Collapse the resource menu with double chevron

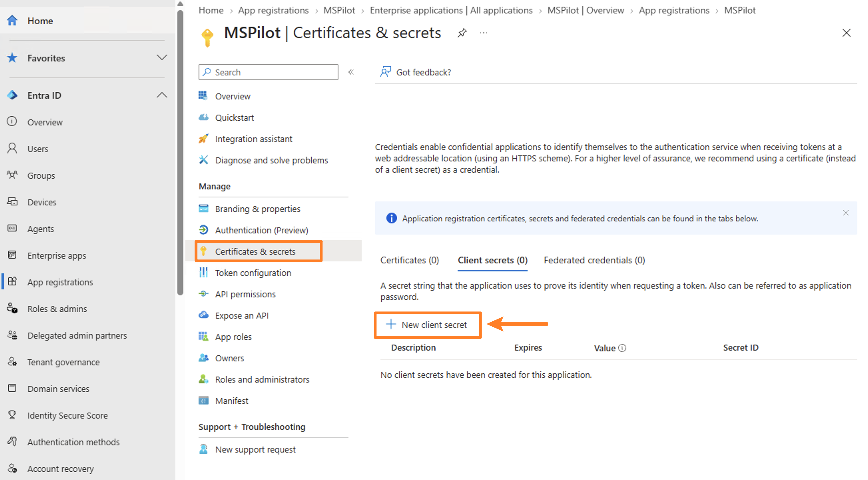351,72
